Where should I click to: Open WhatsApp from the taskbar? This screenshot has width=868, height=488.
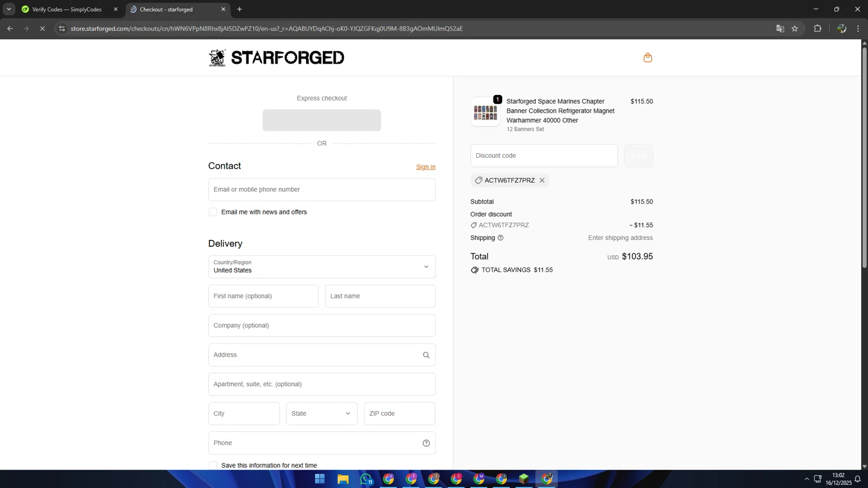point(366,479)
